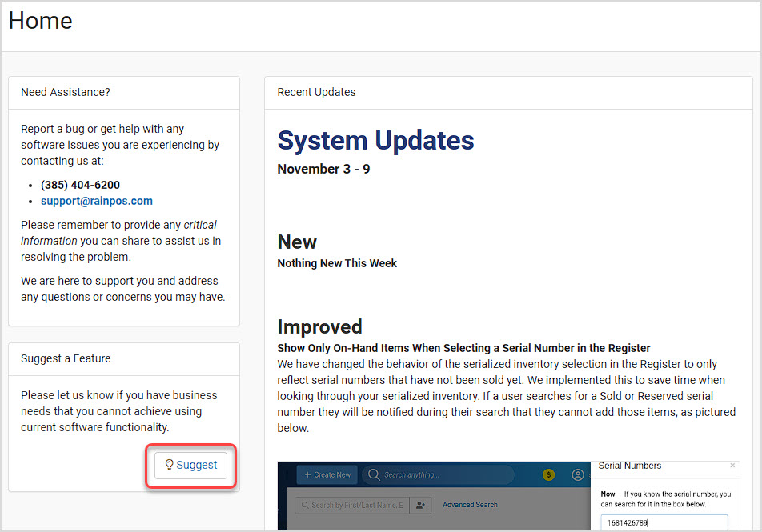Click the add customer icon
This screenshot has width=762, height=532.
click(x=420, y=506)
